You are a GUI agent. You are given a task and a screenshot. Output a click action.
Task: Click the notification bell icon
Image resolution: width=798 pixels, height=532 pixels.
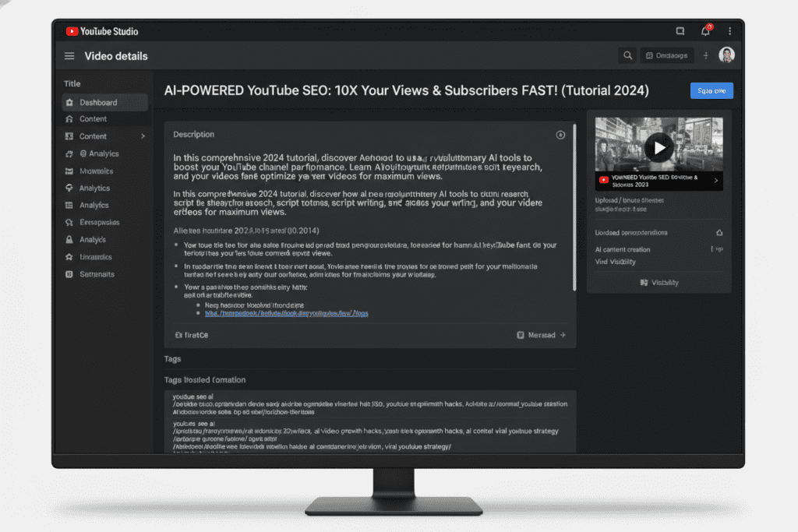tap(704, 31)
